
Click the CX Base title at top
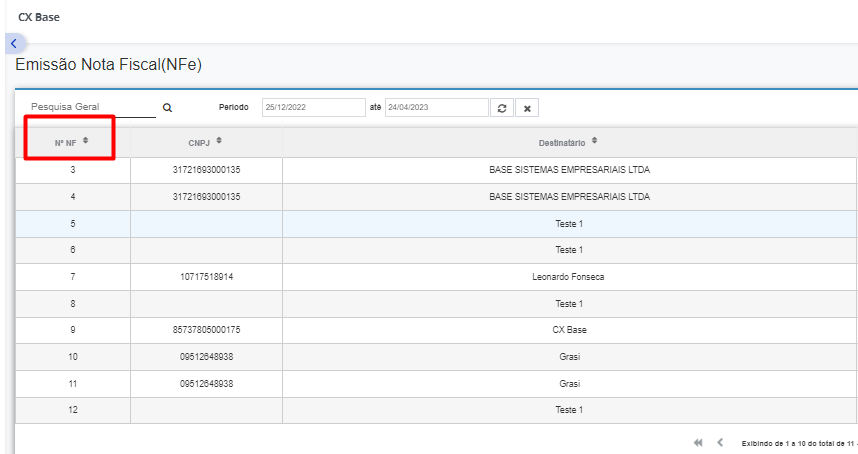(39, 18)
